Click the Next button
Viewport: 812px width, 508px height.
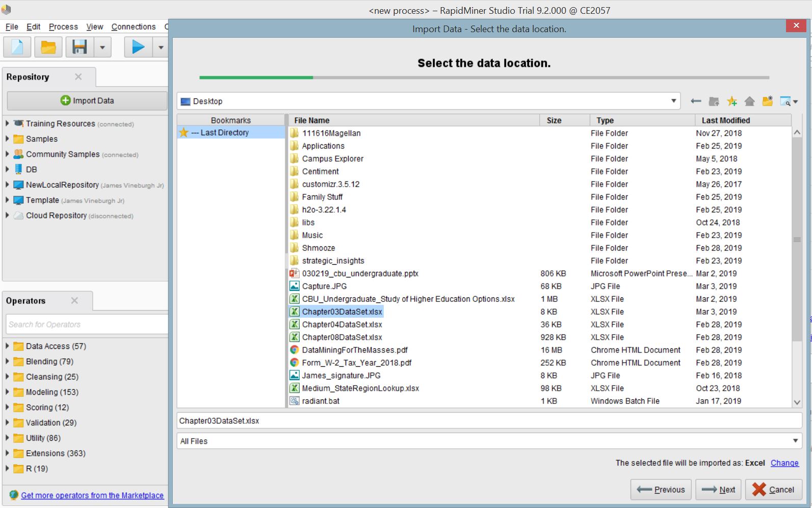point(718,490)
